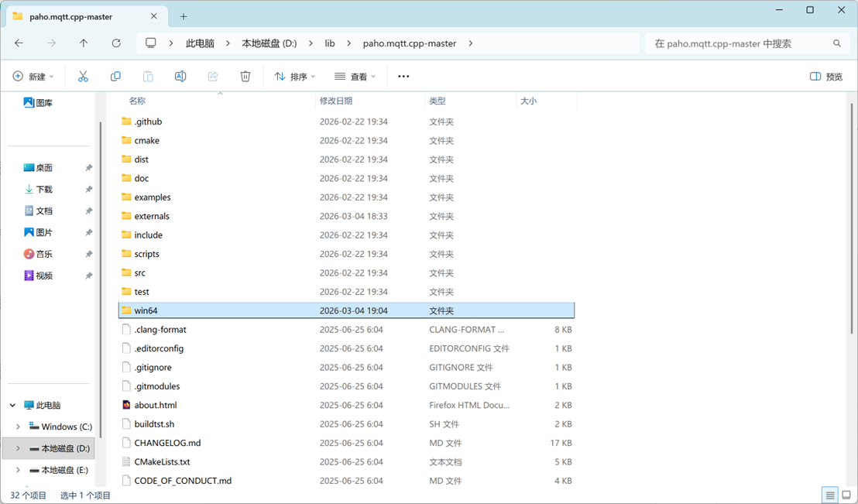Open Downloads (下载) quick access item
The width and height of the screenshot is (858, 504).
tap(38, 190)
